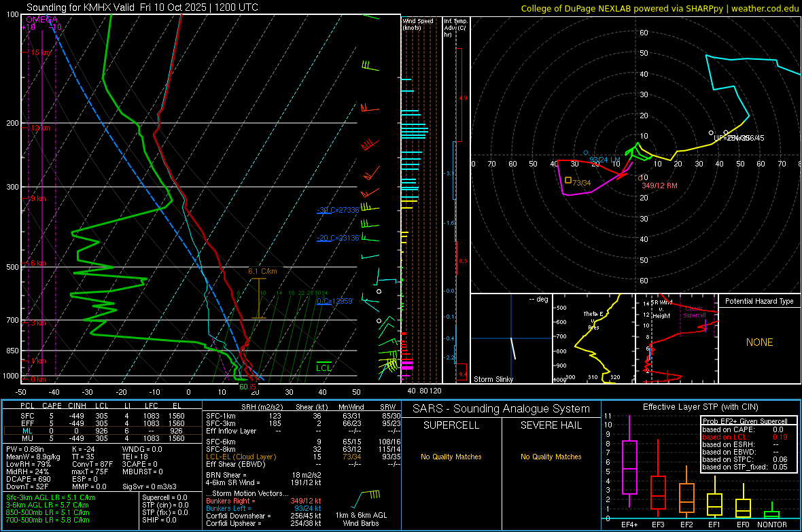Click the Sfc-3km AGL LR = 5.1 C/km line
802x532 pixels.
[x=51, y=497]
